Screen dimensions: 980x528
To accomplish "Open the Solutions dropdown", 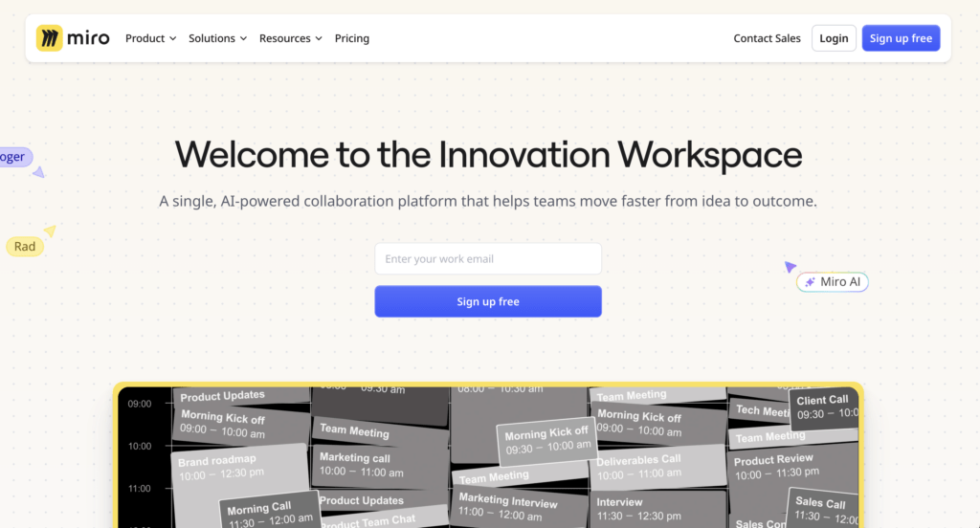I will (217, 38).
